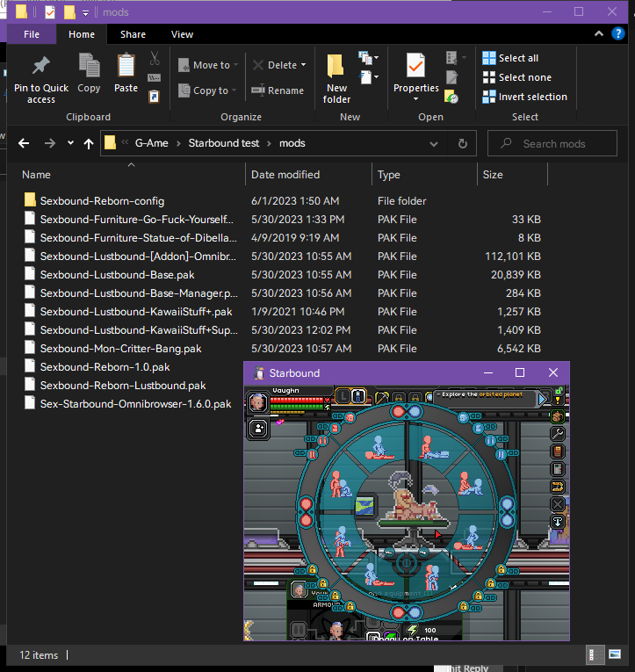635x672 pixels.
Task: Click Invert selection
Action: tap(524, 97)
